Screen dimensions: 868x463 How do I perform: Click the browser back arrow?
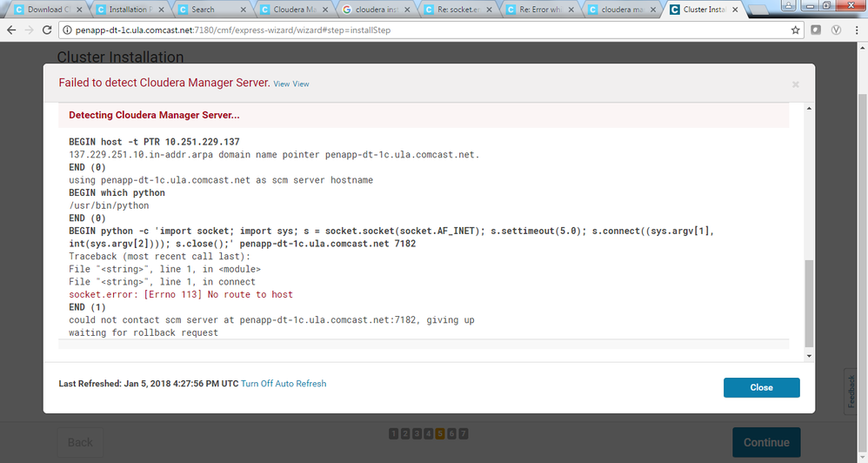tap(10, 30)
